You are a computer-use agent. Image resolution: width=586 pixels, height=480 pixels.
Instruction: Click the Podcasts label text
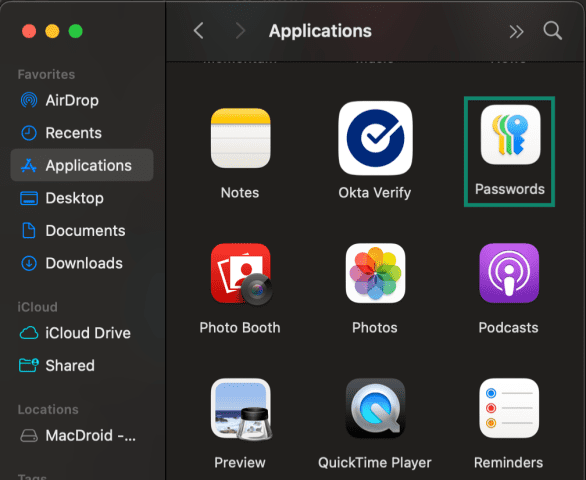[x=508, y=327]
